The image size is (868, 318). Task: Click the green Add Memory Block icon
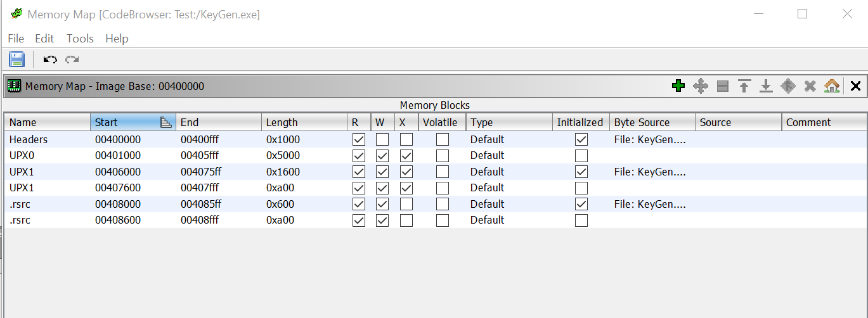pos(678,86)
